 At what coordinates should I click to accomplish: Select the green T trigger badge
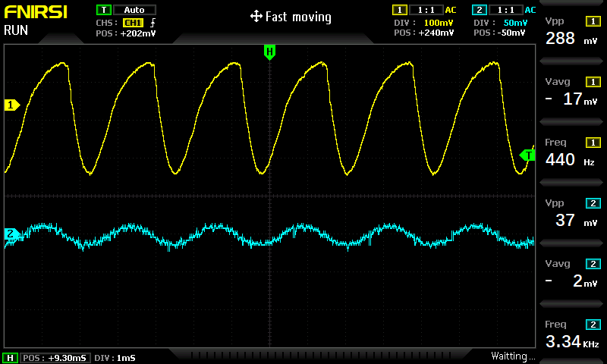(104, 10)
